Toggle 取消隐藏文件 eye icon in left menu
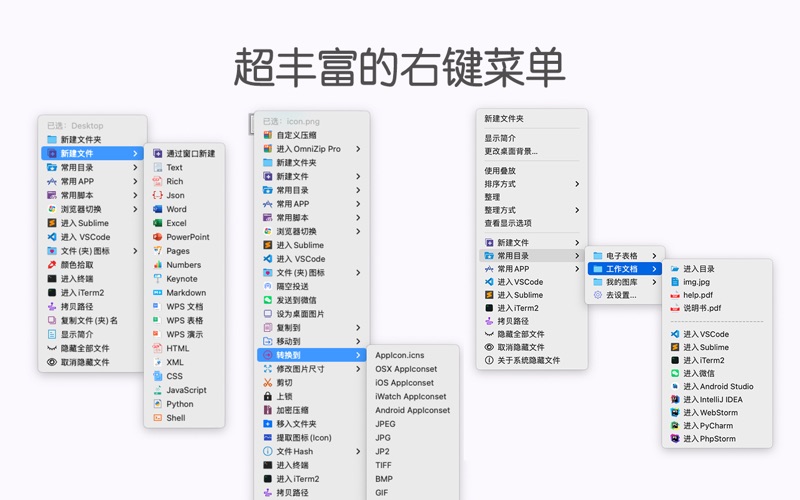The height and width of the screenshot is (500, 800). click(52, 362)
